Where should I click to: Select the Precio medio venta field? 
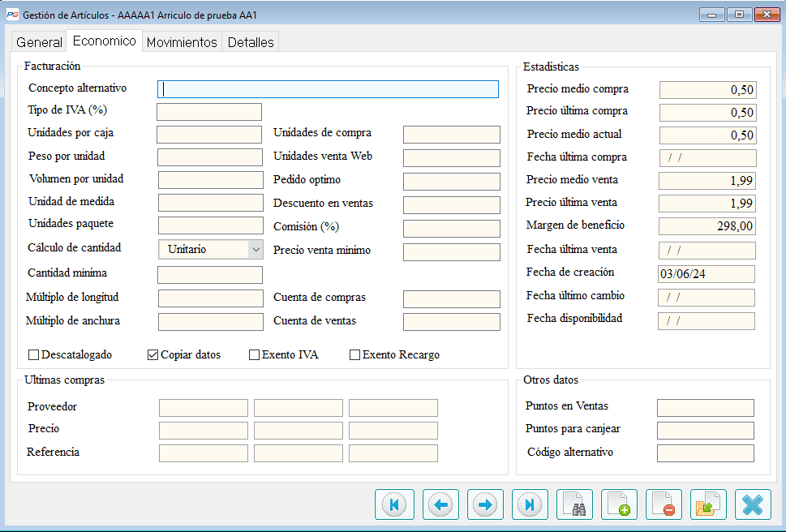707,180
